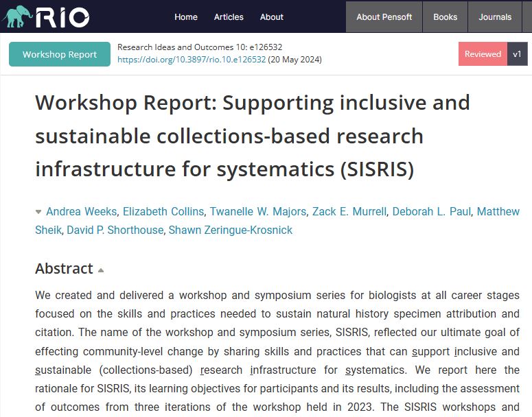Viewport: 532px width, 417px height.
Task: Open the About menu item
Action: pyautogui.click(x=271, y=17)
